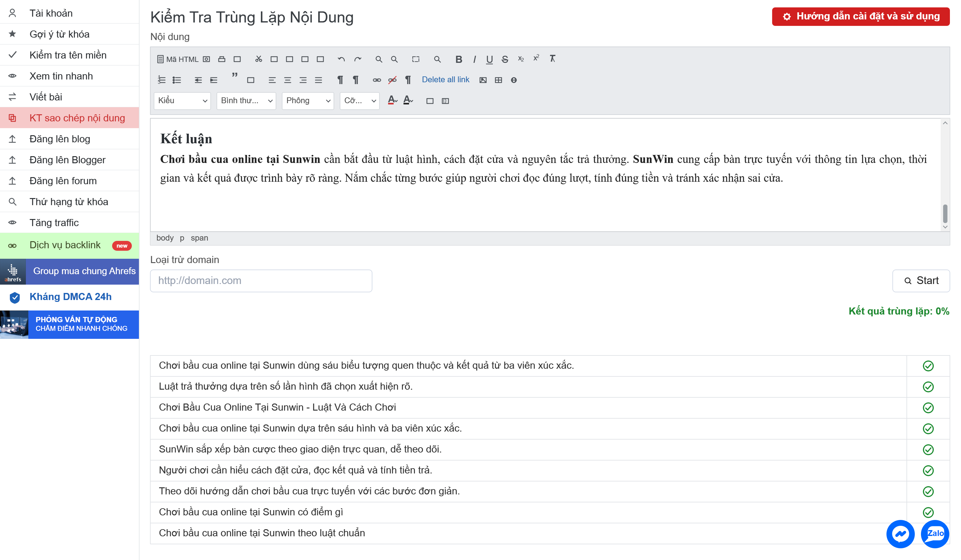Viewport: 961px width, 560px height.
Task: Click the editor scrollbar up arrow
Action: coord(945,123)
